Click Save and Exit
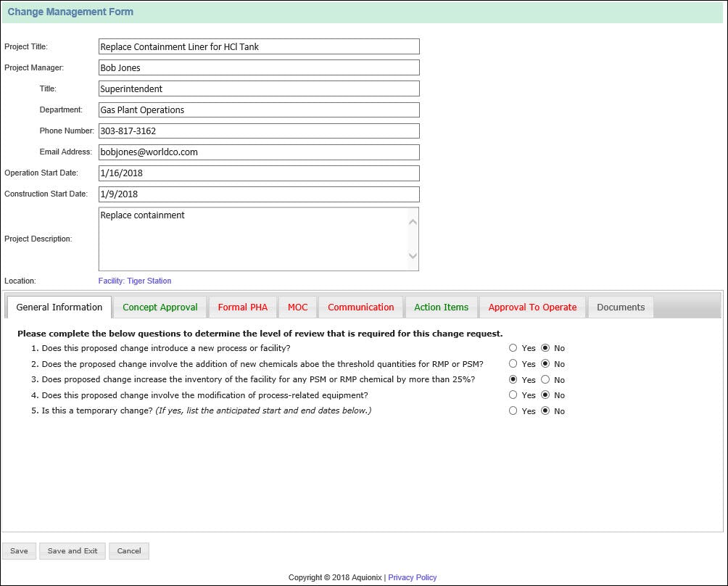 [72, 550]
